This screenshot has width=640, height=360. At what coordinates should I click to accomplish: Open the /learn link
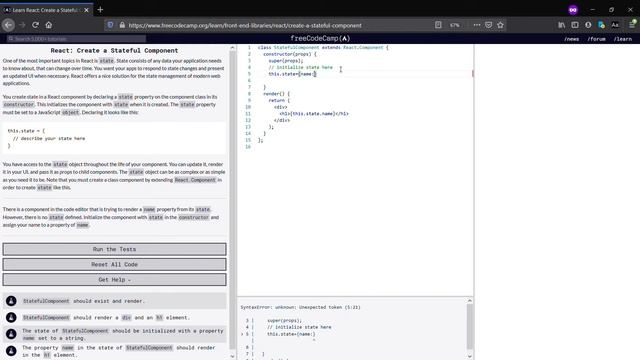click(622, 39)
